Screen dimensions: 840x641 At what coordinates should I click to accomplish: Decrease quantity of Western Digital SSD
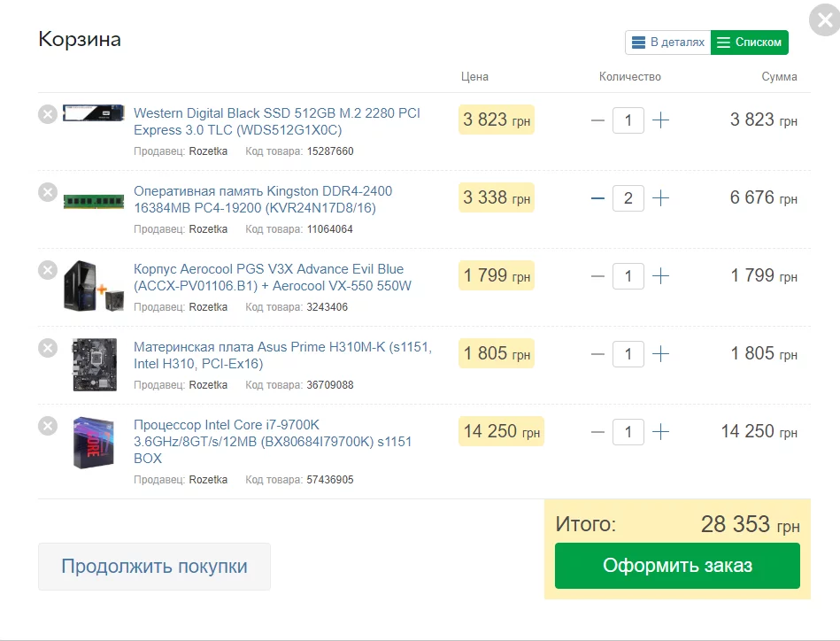(597, 120)
